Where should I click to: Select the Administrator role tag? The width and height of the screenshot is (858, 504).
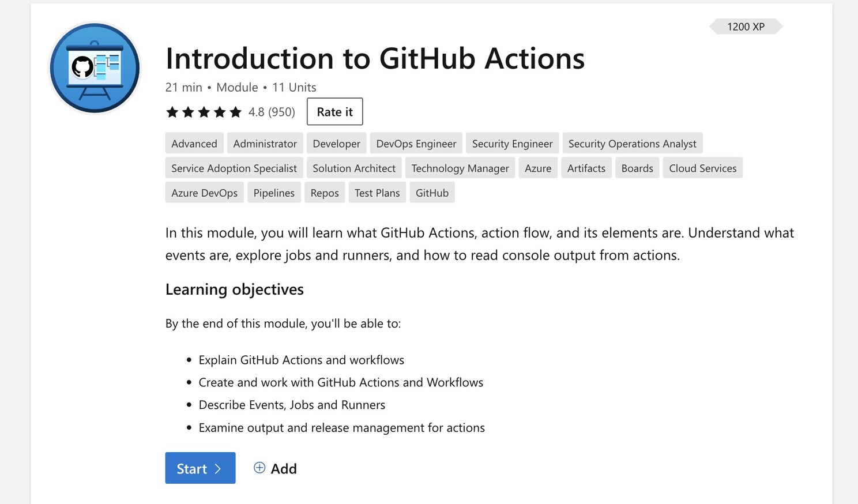click(265, 144)
